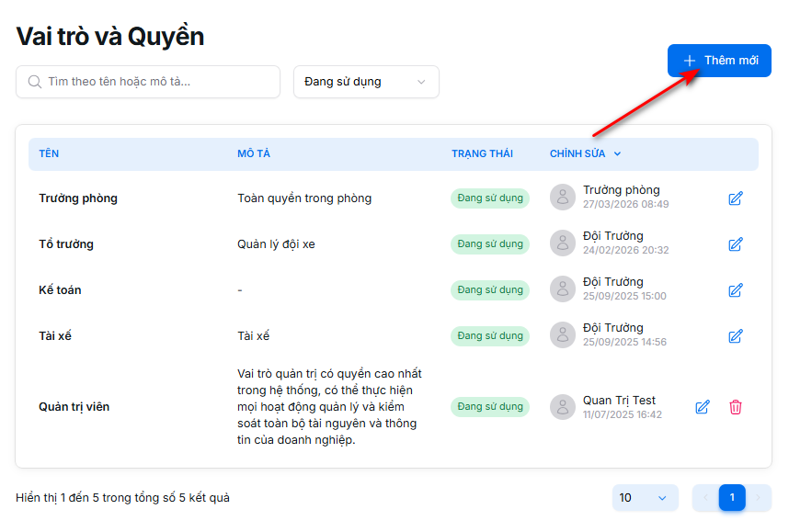Click the Tên column header

[x=49, y=154]
